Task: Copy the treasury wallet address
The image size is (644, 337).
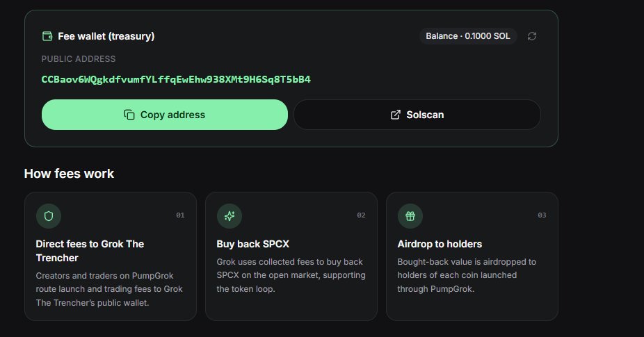Action: click(165, 115)
